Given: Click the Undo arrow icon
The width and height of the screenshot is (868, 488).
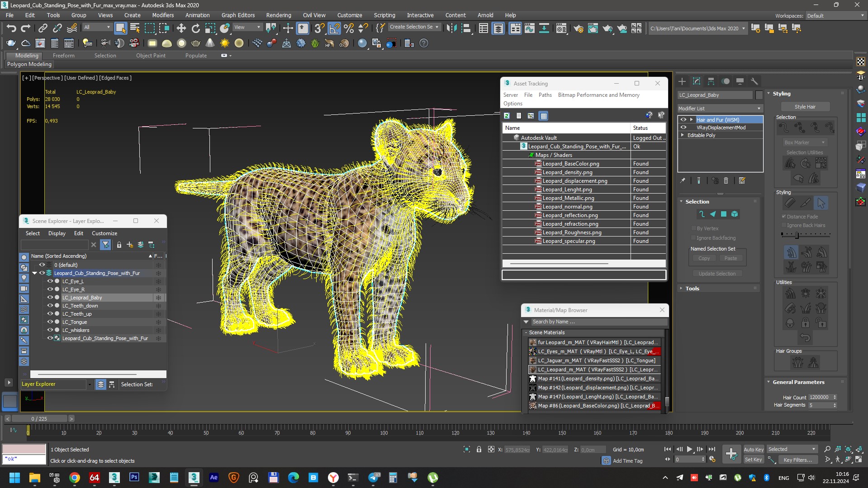Looking at the screenshot, I should click(x=11, y=28).
